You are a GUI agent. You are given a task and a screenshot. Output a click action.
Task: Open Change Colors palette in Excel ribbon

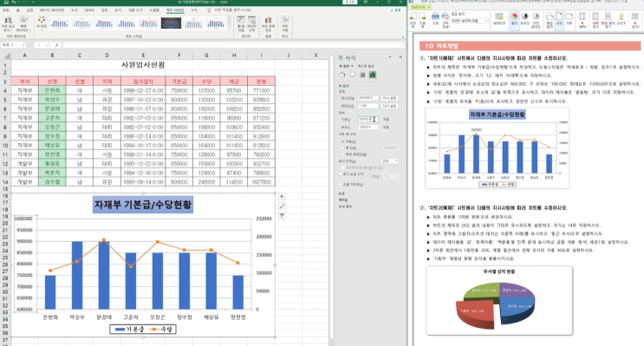(x=42, y=23)
